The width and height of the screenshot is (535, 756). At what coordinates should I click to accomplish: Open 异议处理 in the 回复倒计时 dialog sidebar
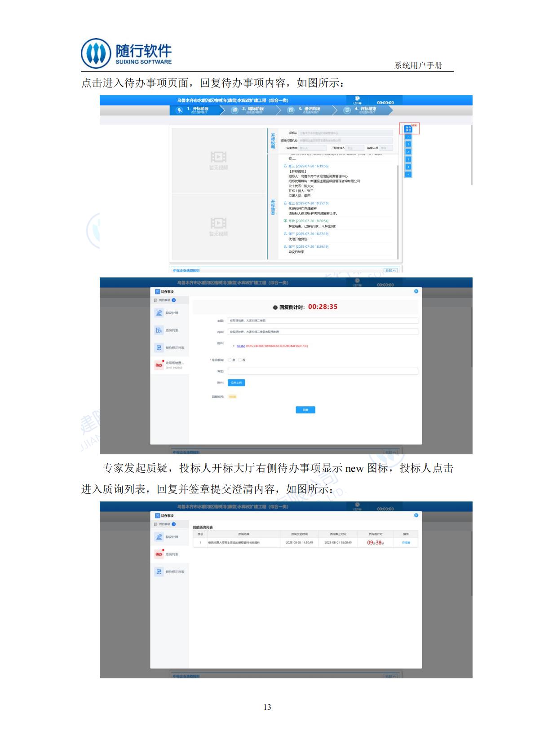(170, 313)
